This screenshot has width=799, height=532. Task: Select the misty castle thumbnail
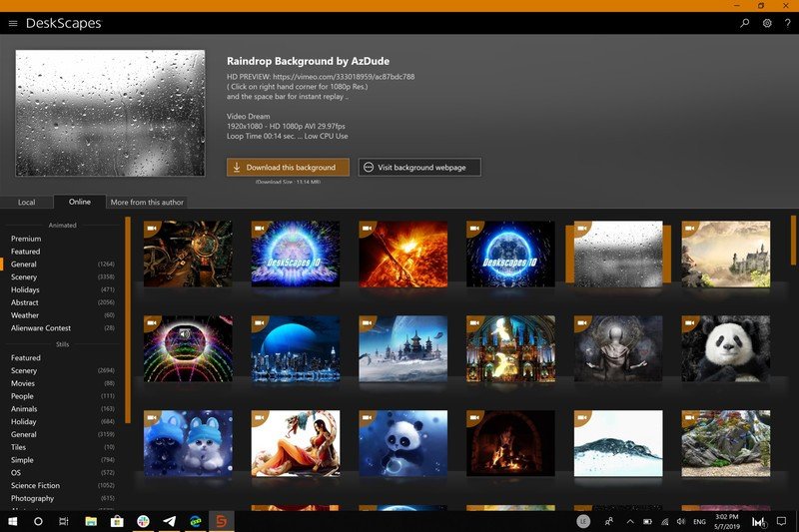point(726,254)
